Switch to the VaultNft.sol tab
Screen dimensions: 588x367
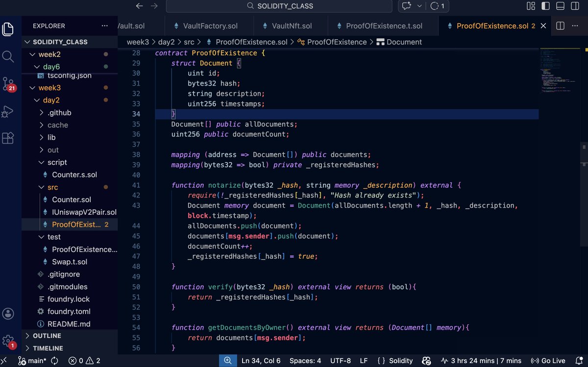point(290,26)
